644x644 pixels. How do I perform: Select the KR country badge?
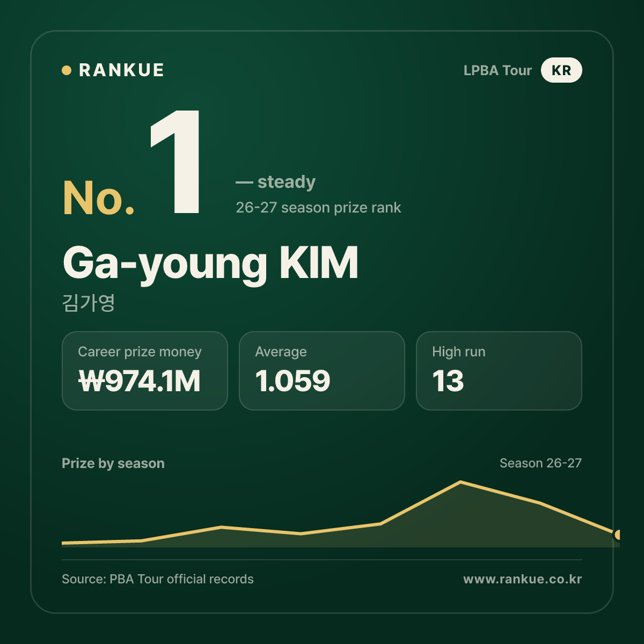coord(561,70)
